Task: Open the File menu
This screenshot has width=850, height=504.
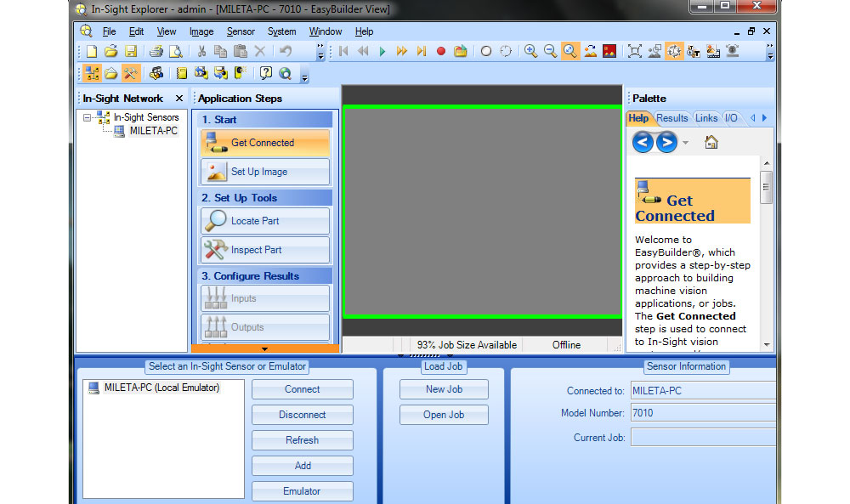Action: tap(109, 31)
